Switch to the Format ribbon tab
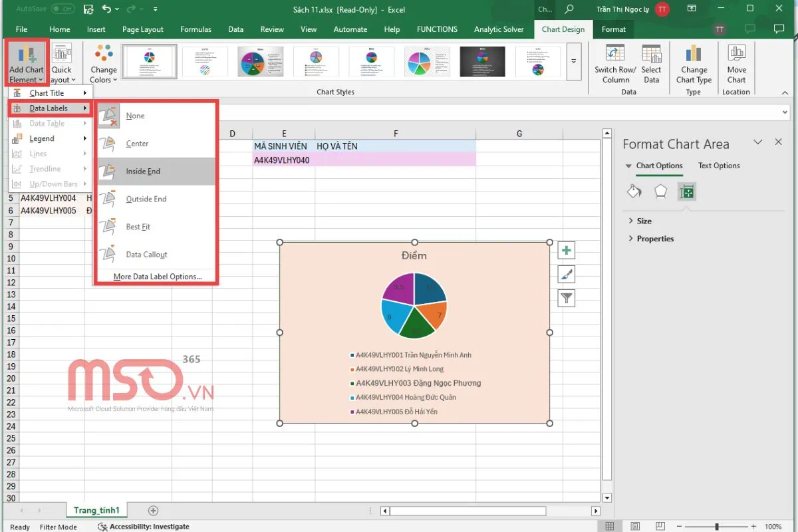The height and width of the screenshot is (532, 798). [x=614, y=29]
